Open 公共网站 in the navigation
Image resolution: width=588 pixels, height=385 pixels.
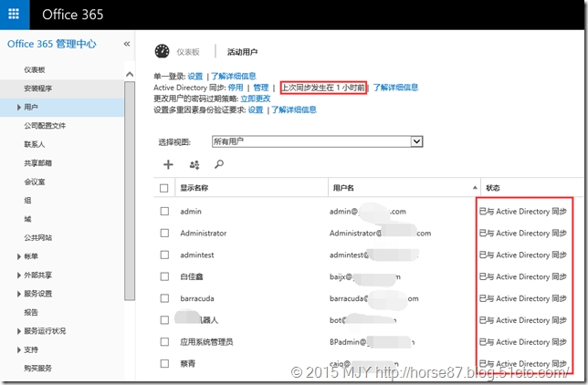coord(37,238)
